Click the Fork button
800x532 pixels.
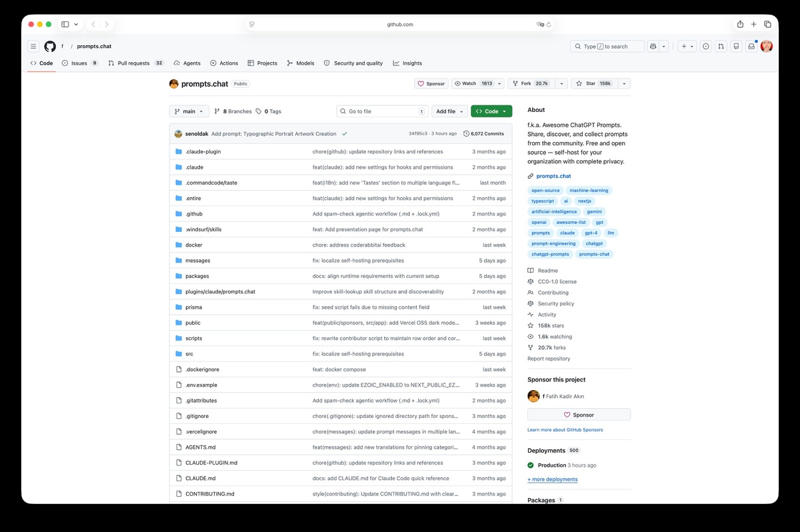tap(531, 83)
